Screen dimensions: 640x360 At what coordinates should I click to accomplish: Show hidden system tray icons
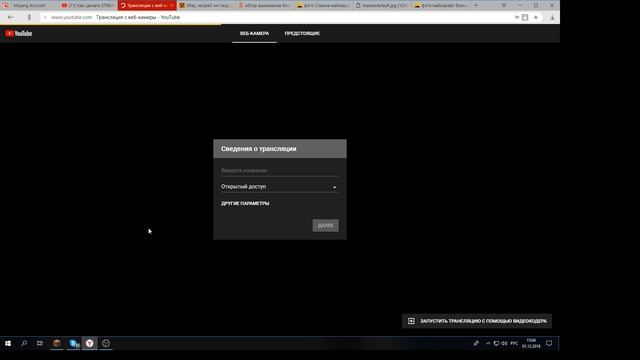488,343
